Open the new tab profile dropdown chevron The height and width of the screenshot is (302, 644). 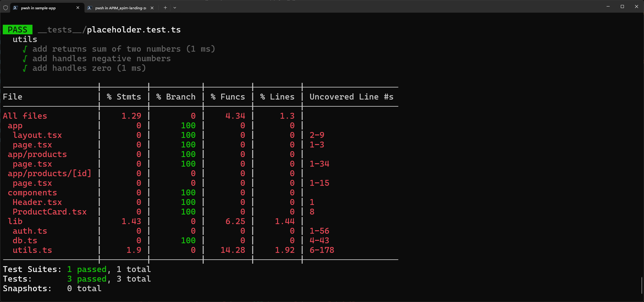[x=175, y=8]
